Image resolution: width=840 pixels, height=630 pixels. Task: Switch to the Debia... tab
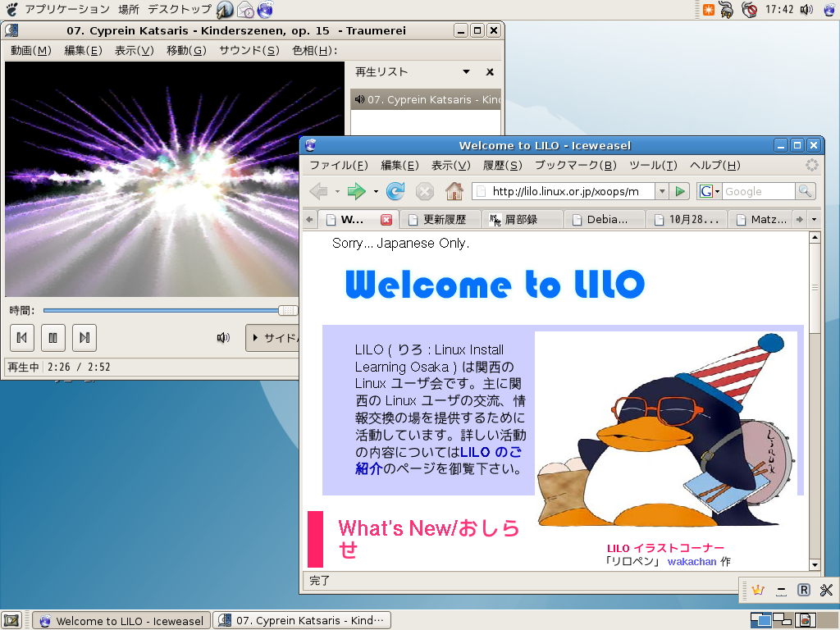pos(605,220)
